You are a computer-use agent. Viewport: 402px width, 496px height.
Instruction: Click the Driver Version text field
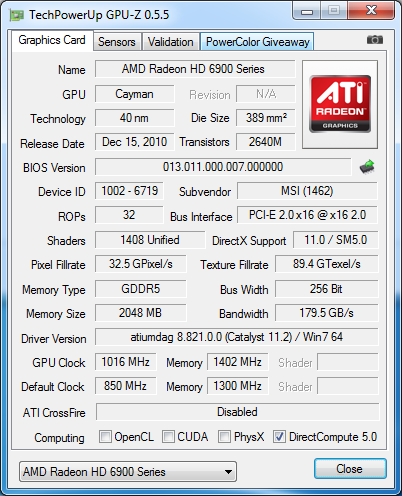(x=237, y=337)
